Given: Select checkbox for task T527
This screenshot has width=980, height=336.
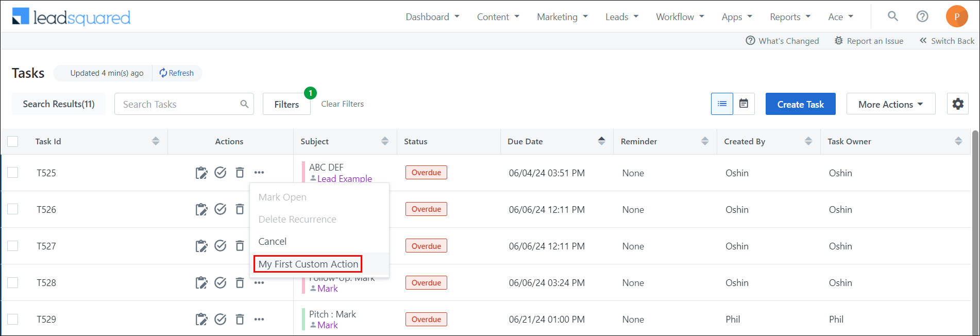Looking at the screenshot, I should [x=13, y=246].
